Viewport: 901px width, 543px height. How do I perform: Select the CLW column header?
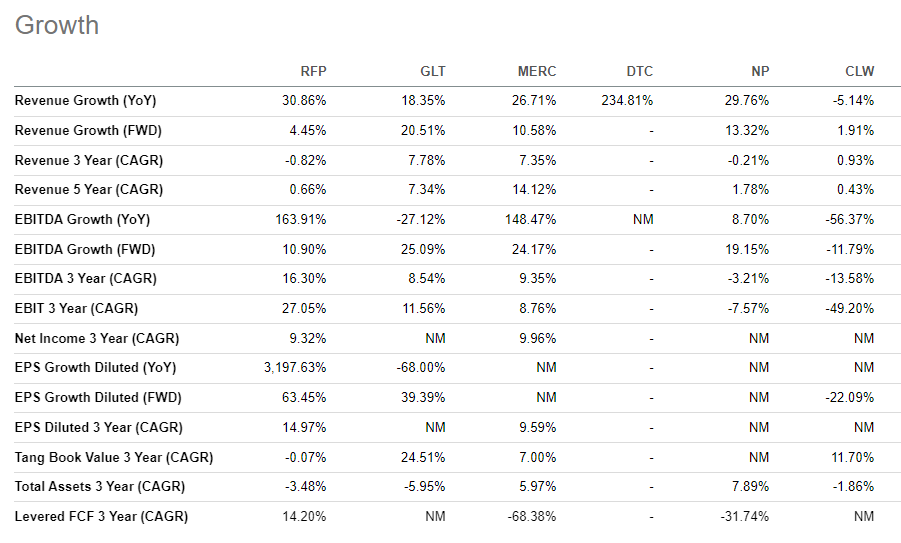click(860, 71)
